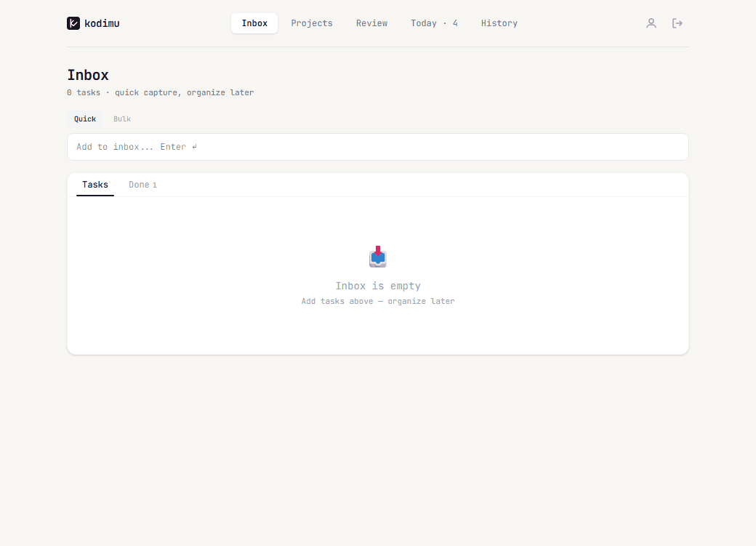756x546 pixels.
Task: Switch to Quick capture mode
Action: (x=84, y=119)
